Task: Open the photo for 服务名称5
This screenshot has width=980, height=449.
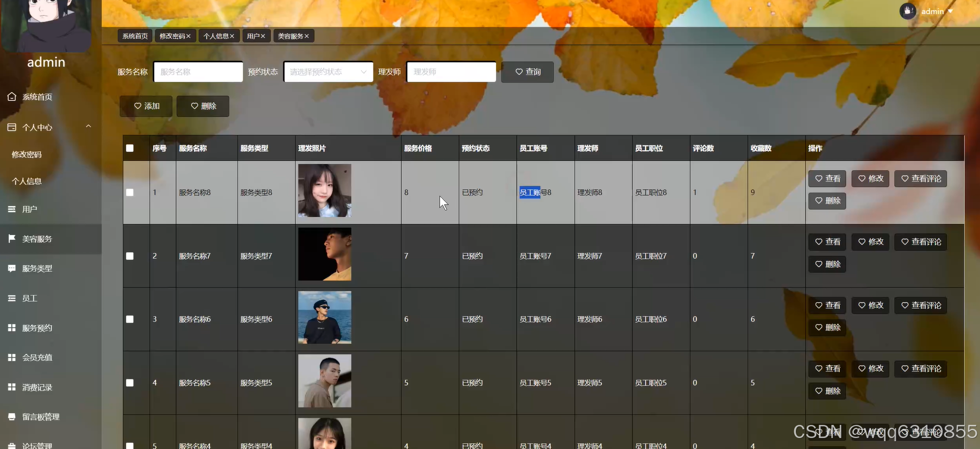Action: pos(325,380)
